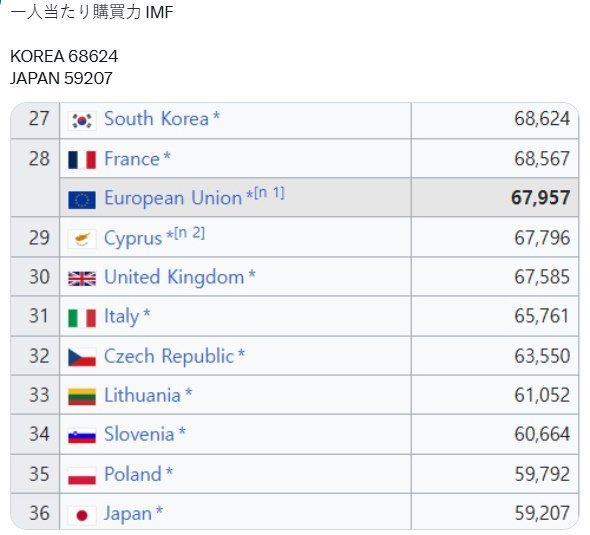Click the Czech Republic flag icon

point(82,357)
